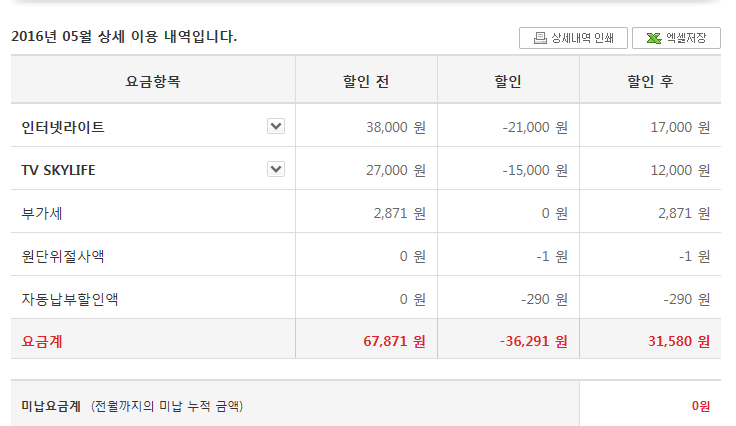Screen dimensions: 736x426
Task: Click the 할인 column header
Action: pos(508,81)
